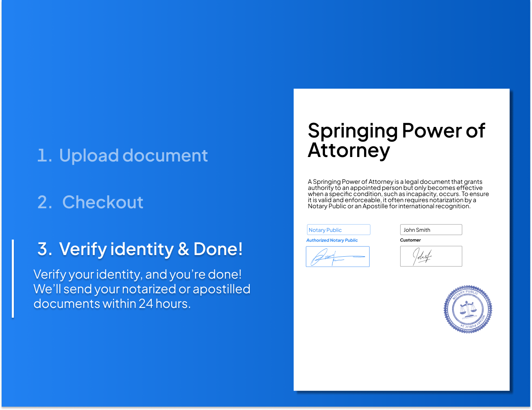532x410 pixels.
Task: Click the "Springing Power of Attorney" heading
Action: pyautogui.click(x=396, y=140)
